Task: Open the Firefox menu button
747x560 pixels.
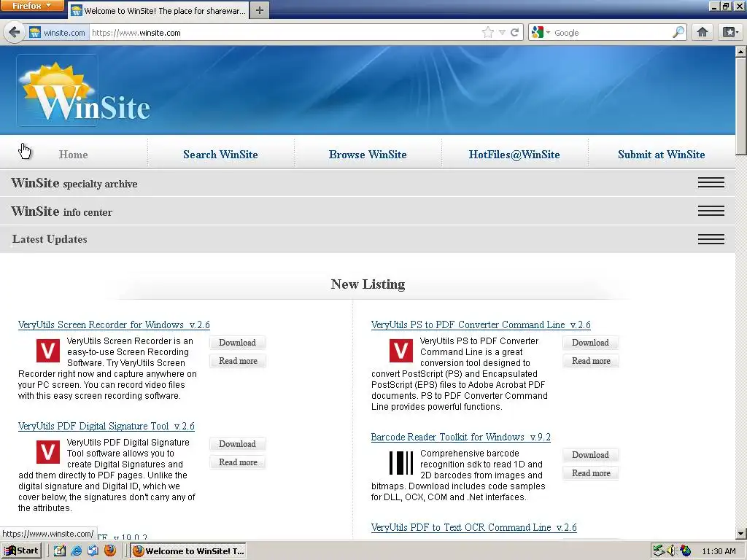Action: coord(31,6)
